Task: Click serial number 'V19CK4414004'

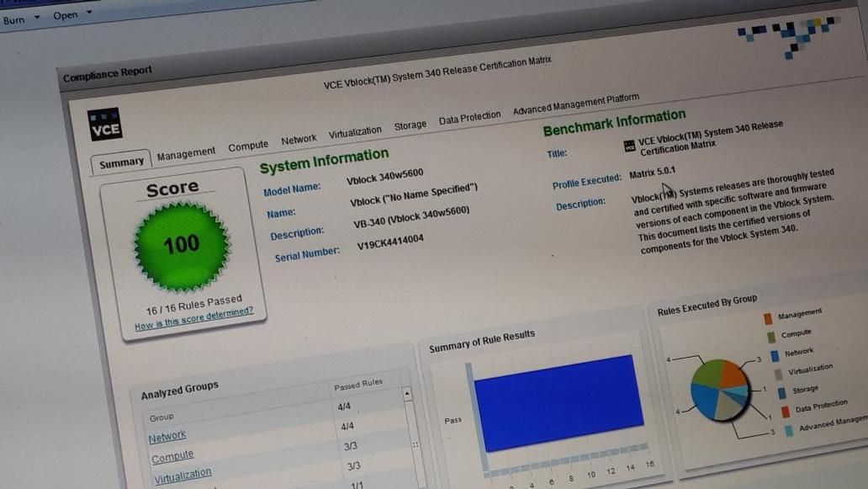Action: click(x=390, y=242)
